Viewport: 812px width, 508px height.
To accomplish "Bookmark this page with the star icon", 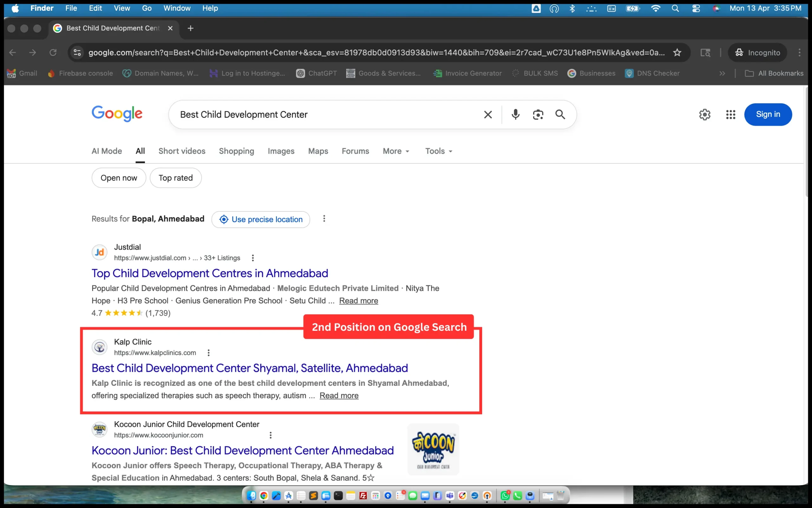I will (677, 52).
